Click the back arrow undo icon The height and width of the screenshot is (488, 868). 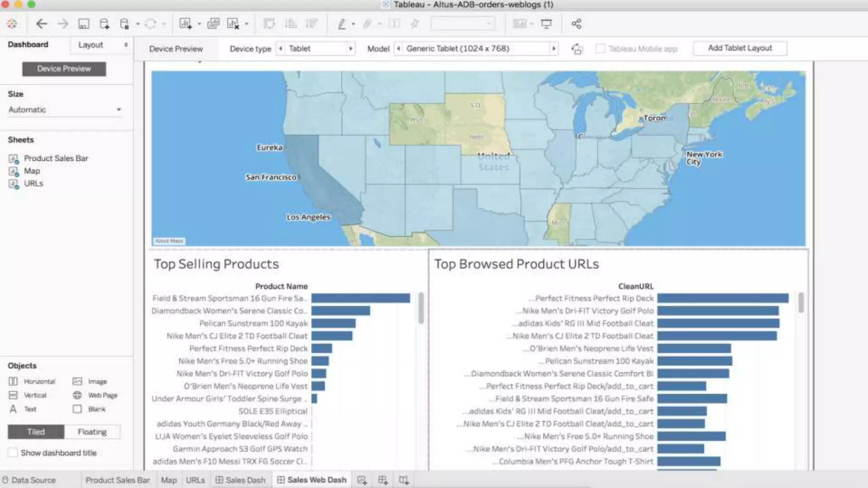point(41,24)
